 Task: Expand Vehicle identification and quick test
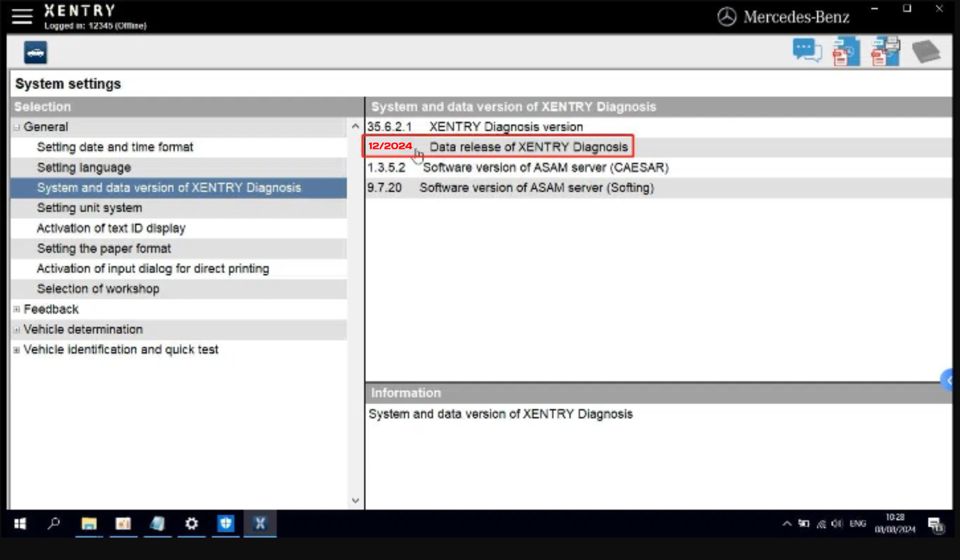17,349
